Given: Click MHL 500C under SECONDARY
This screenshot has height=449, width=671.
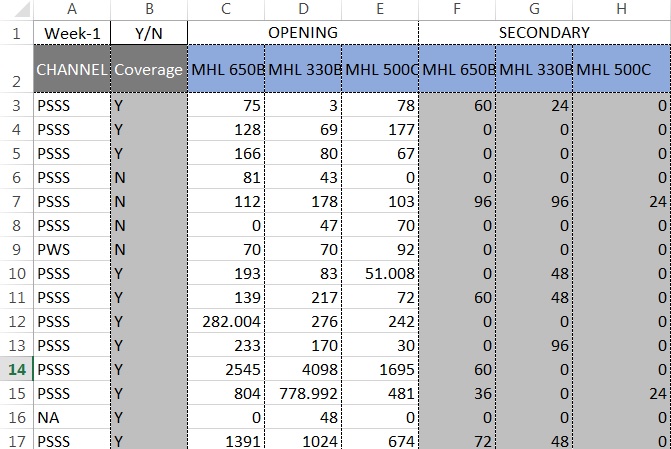Looking at the screenshot, I should coord(622,69).
